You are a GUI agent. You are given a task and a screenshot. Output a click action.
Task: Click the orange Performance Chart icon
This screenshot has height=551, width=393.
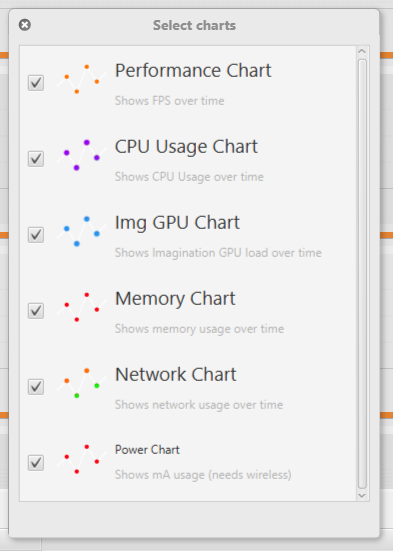(82, 79)
